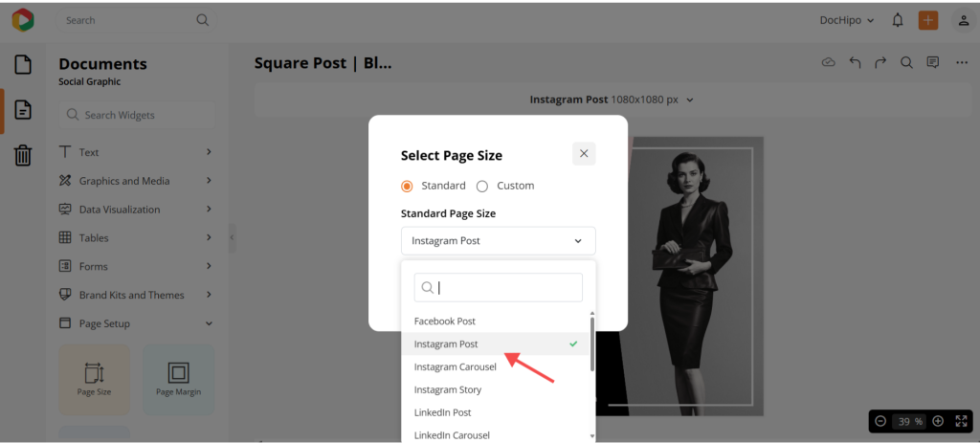Click the Documents heading
980x443 pixels.
click(x=103, y=64)
